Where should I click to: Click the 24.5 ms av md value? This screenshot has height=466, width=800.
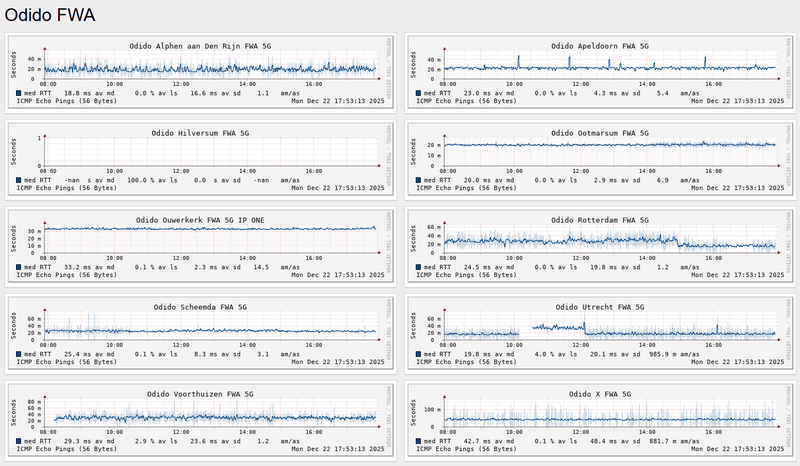pos(489,267)
